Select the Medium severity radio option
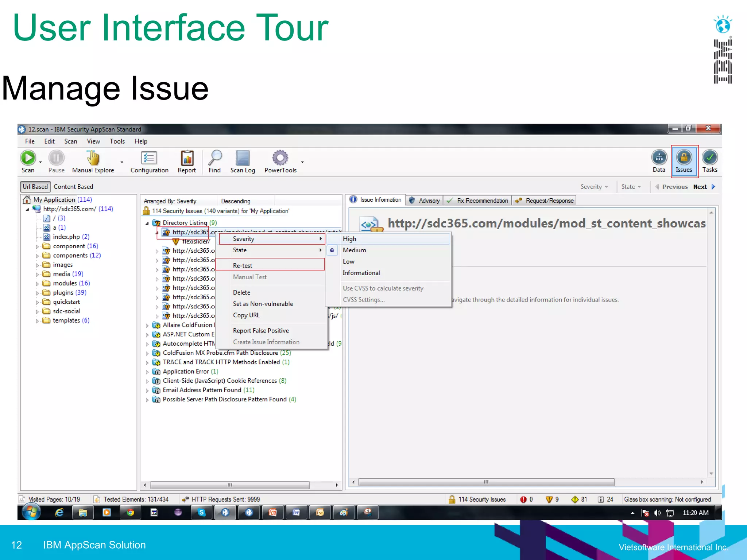The height and width of the screenshot is (560, 747). (332, 250)
